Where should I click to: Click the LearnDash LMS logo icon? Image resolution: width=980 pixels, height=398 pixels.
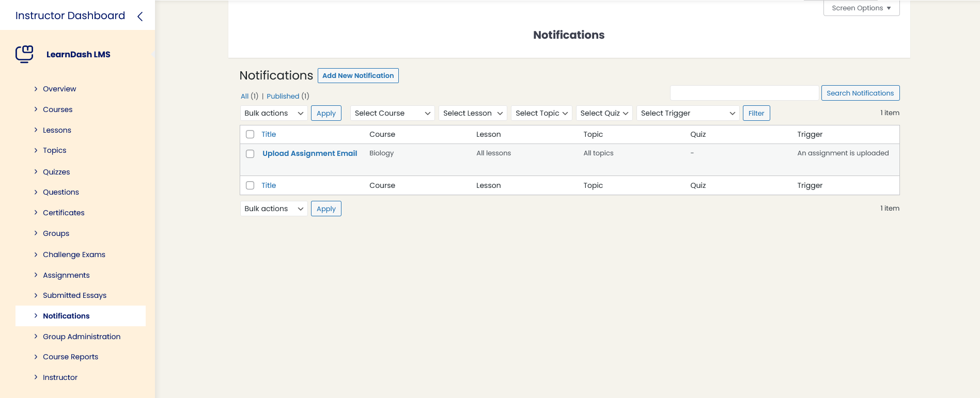[x=24, y=54]
